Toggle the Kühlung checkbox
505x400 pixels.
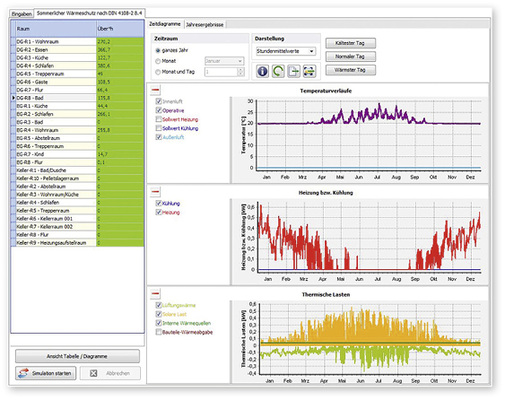[x=159, y=203]
